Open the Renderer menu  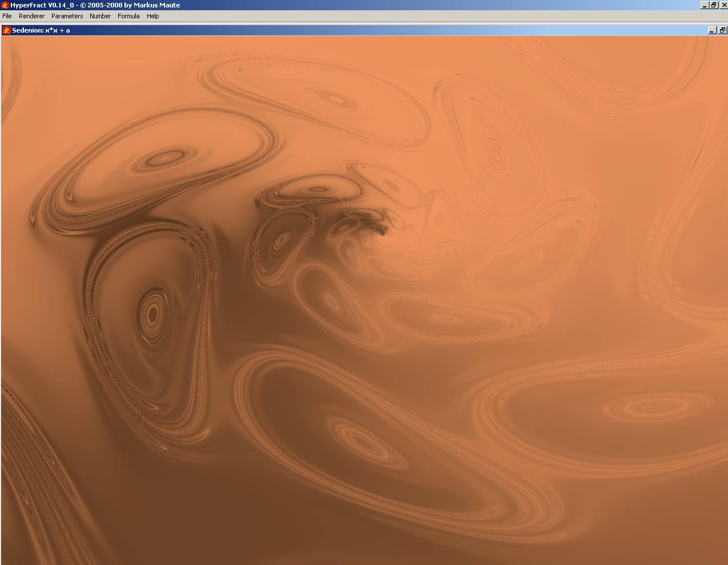31,16
